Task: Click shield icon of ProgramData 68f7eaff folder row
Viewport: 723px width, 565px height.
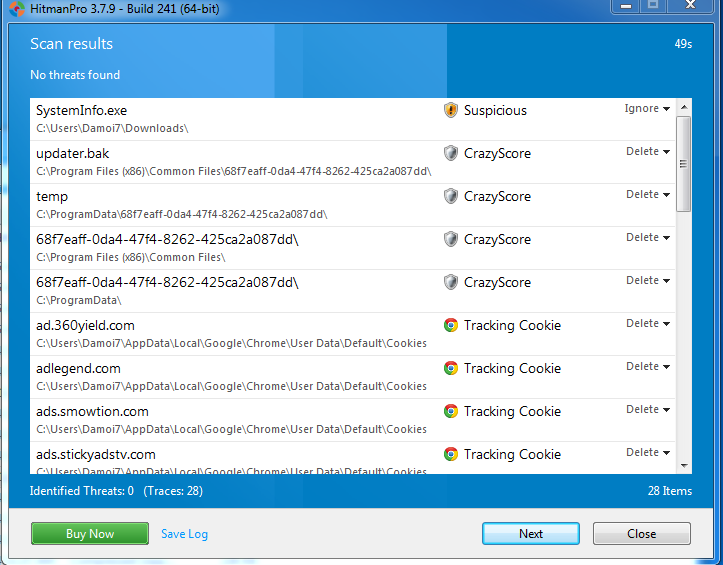Action: [450, 282]
